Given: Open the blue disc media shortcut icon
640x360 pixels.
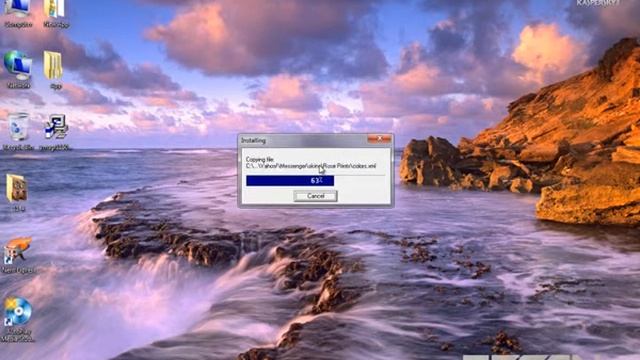Looking at the screenshot, I should tap(18, 319).
